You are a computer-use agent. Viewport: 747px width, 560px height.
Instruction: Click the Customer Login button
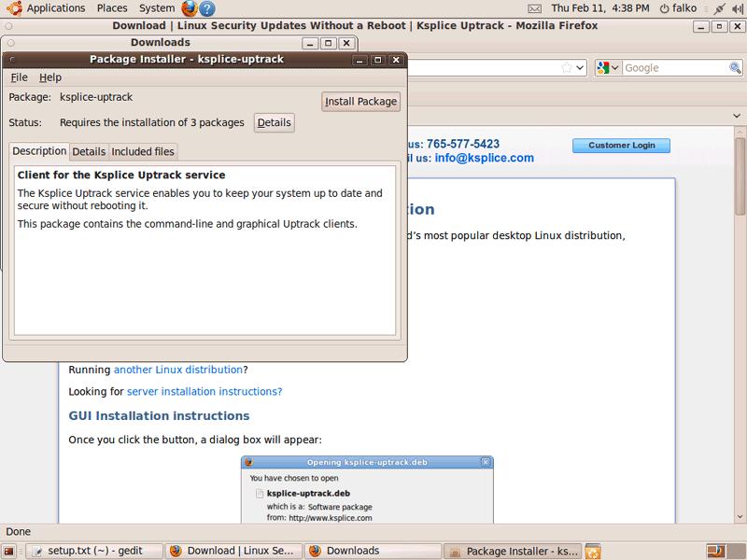tap(621, 146)
